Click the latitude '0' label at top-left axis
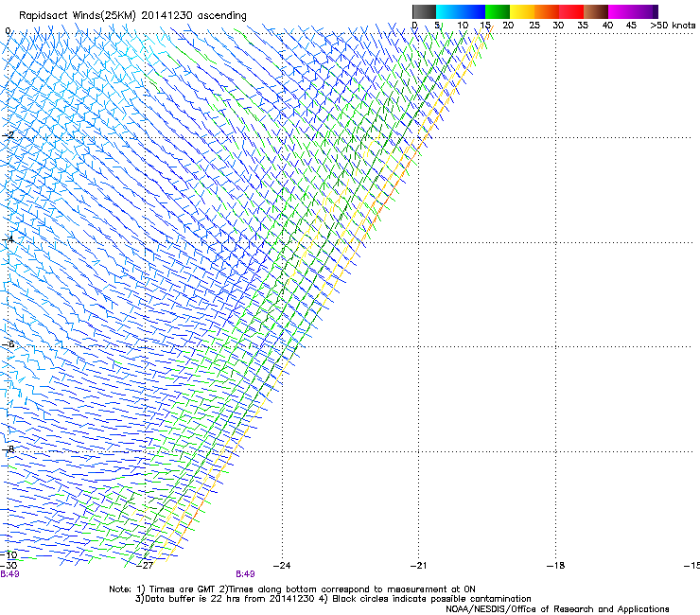This screenshot has height=615, width=700. (x=8, y=31)
